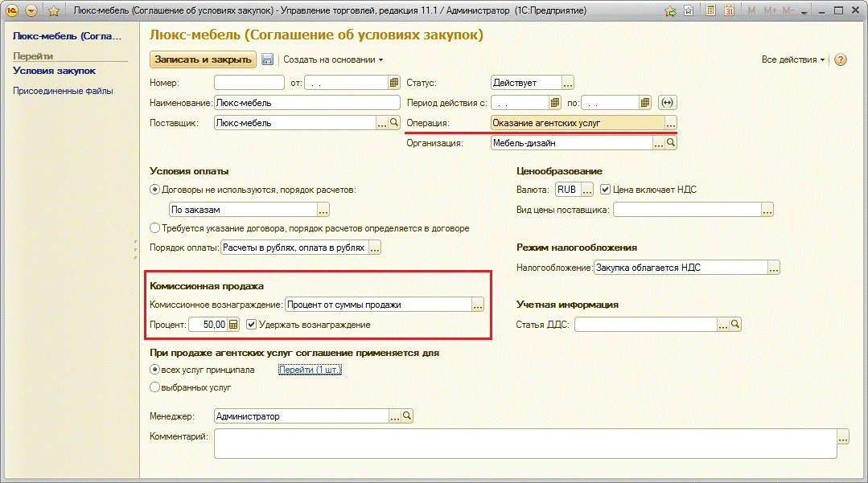Image resolution: width=868 pixels, height=483 pixels.
Task: Follow the 'Перейти (1 шт.)' link
Action: pos(310,370)
